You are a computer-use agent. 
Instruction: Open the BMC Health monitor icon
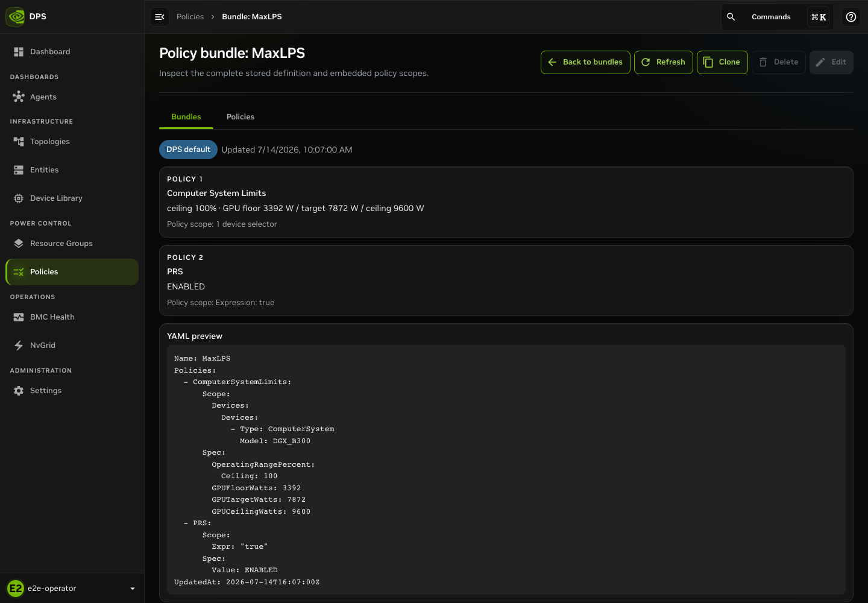point(19,317)
